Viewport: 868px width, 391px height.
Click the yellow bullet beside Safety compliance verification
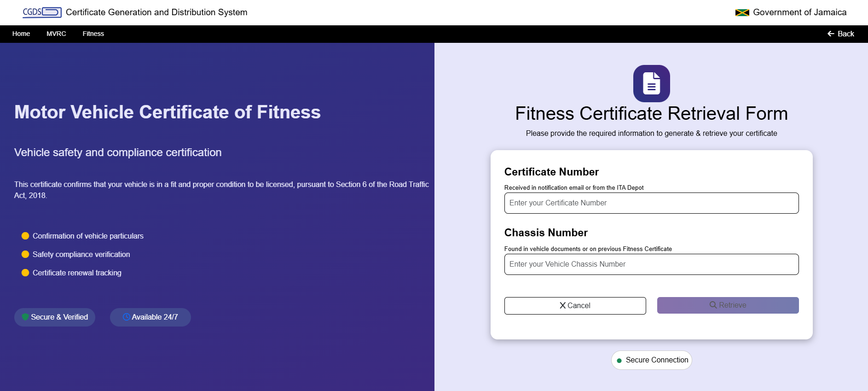25,254
